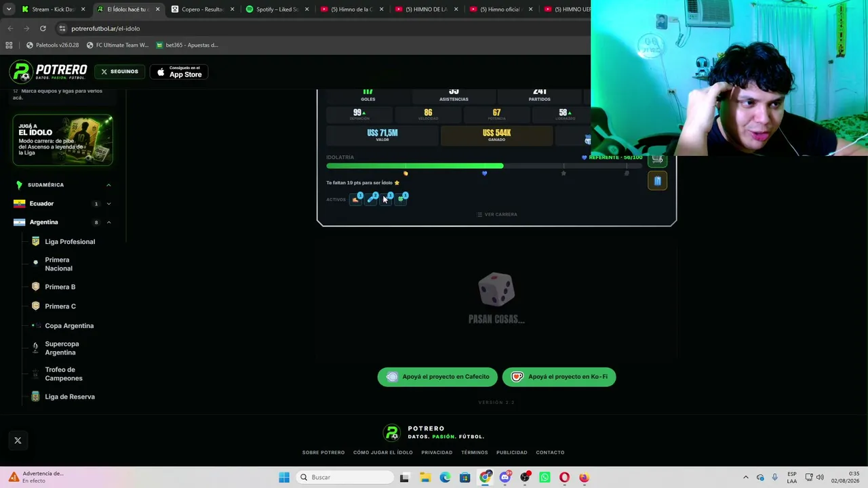Click the Liga Profesional league badge icon
This screenshot has width=868, height=488.
pos(36,241)
